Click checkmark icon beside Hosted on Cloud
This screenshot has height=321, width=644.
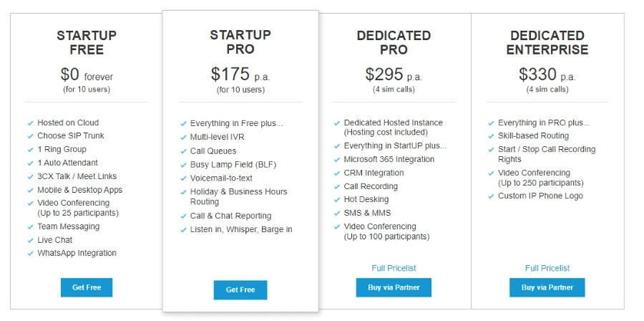coord(30,123)
